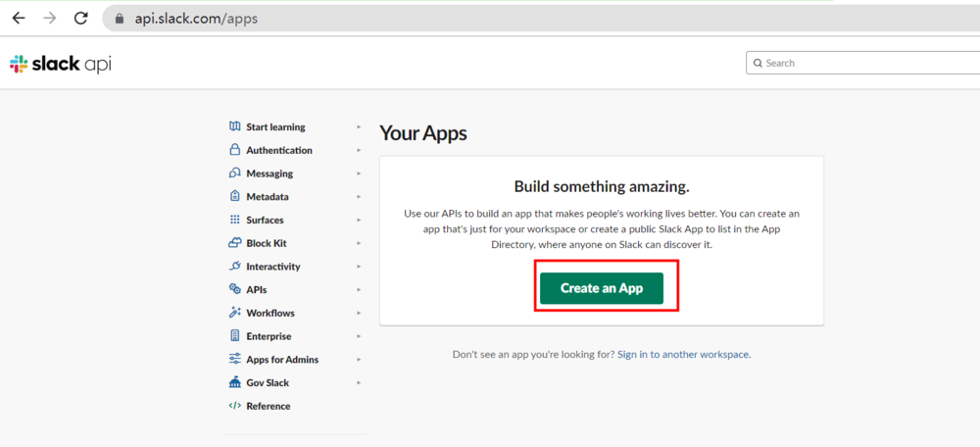The image size is (980, 447).
Task: Open the Workflows menu item
Action: pos(270,313)
